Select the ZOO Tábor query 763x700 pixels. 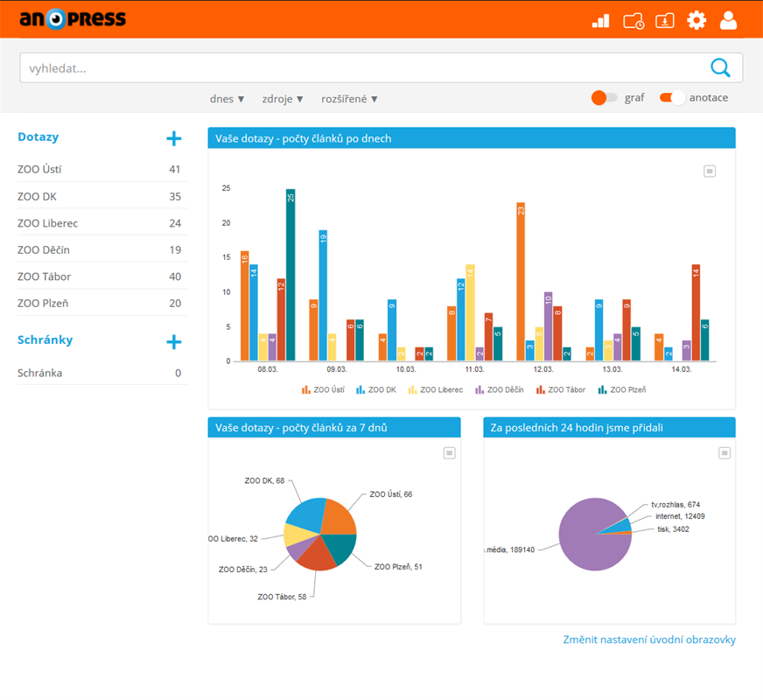(x=45, y=276)
